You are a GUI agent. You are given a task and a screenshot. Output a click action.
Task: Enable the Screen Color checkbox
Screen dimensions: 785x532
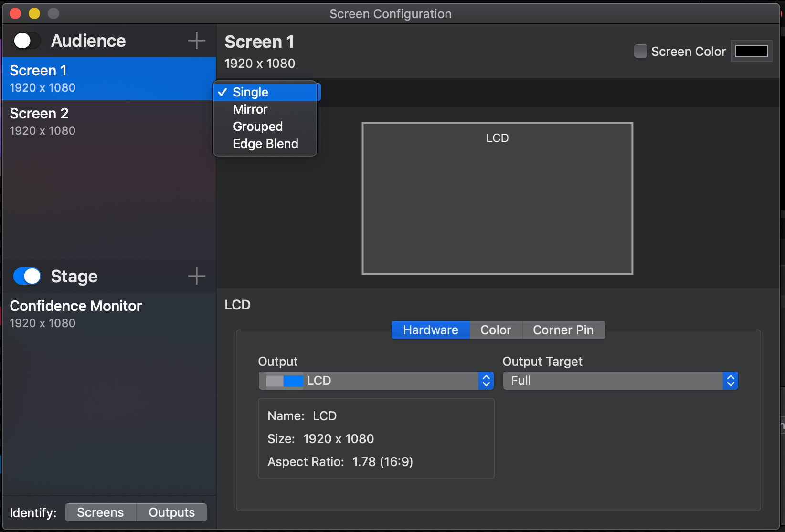click(x=641, y=51)
